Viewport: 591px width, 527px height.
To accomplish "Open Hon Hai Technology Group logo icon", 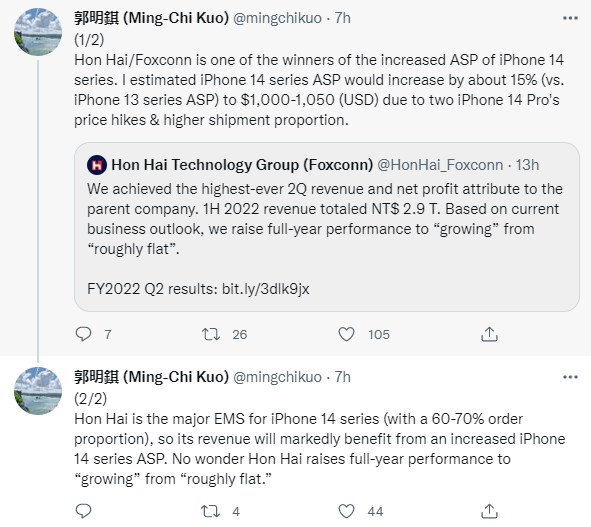I will coord(97,165).
